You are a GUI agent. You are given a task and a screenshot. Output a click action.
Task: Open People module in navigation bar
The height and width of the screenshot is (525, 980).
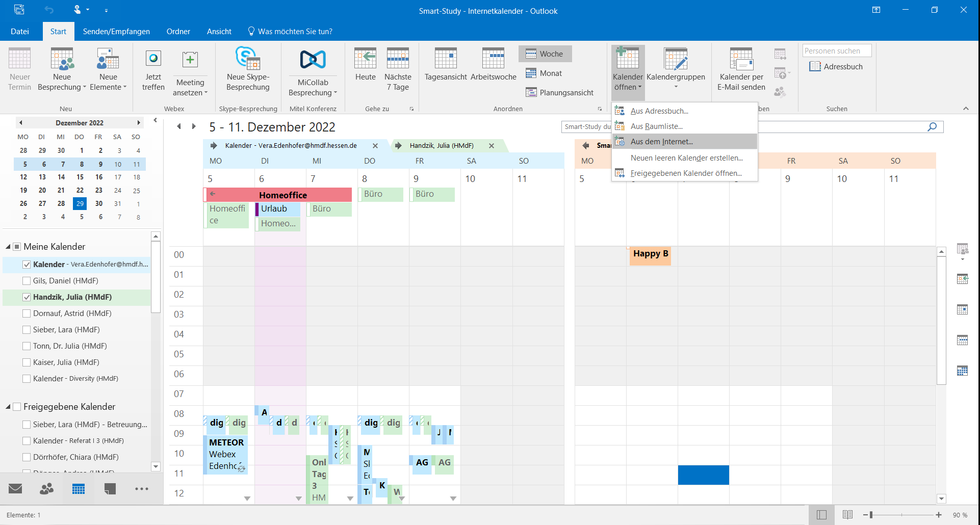pyautogui.click(x=47, y=489)
